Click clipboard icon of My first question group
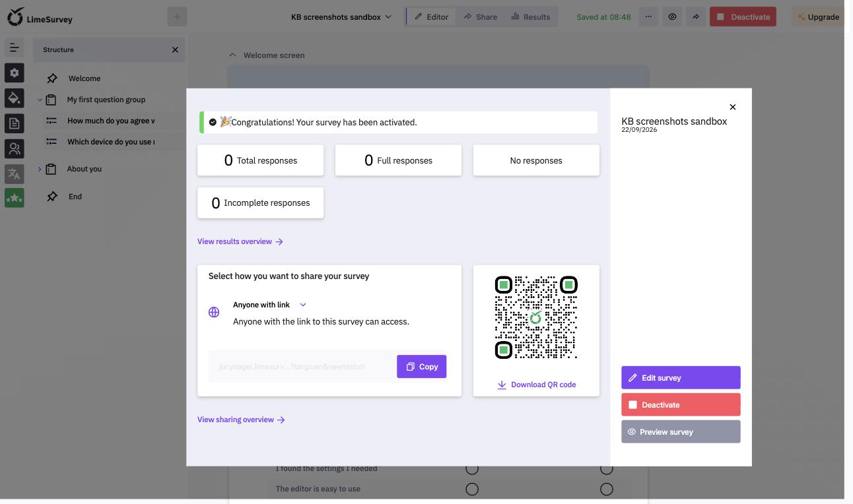 click(51, 100)
